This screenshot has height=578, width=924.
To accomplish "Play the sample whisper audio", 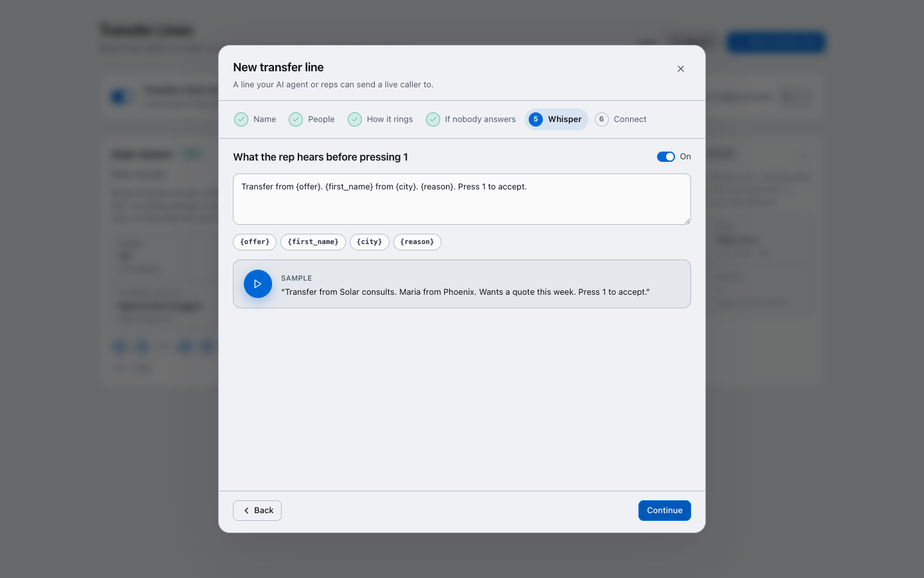I will [258, 284].
